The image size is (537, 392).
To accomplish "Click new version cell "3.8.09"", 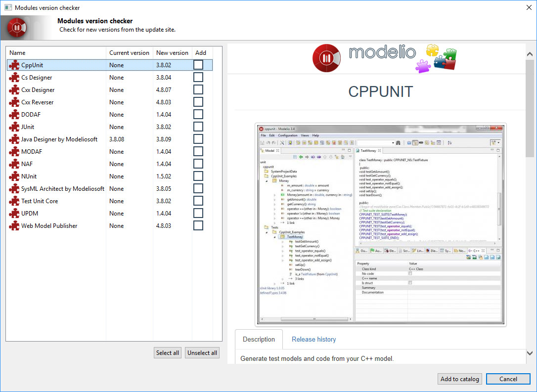I will (164, 139).
